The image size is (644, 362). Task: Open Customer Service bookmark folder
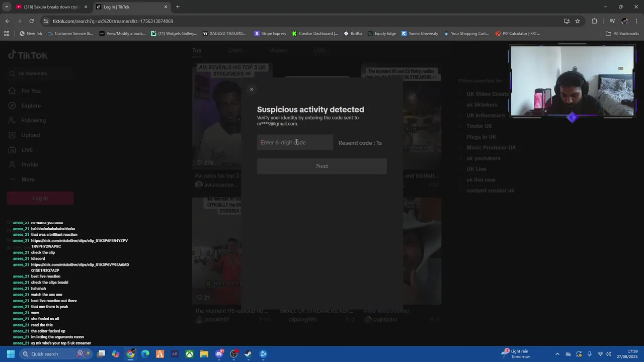(x=70, y=34)
